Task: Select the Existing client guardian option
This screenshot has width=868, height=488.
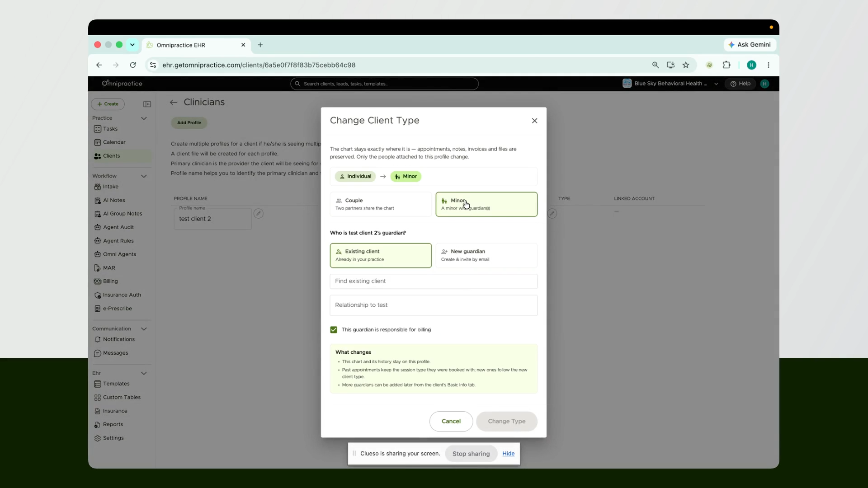Action: [381, 255]
